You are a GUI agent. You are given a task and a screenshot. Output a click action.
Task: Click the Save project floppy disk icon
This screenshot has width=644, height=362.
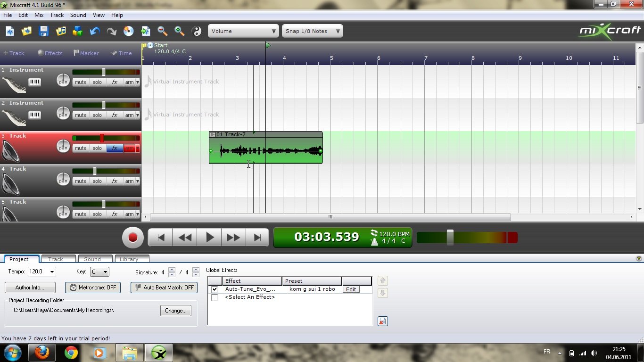(x=44, y=31)
